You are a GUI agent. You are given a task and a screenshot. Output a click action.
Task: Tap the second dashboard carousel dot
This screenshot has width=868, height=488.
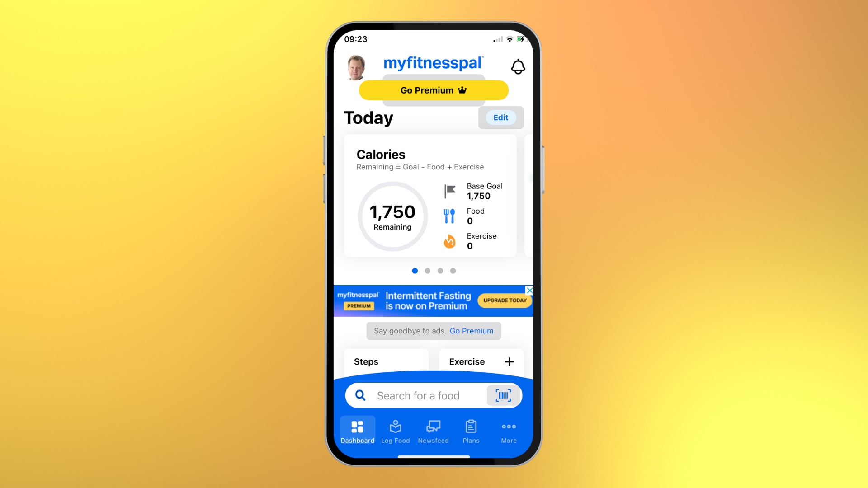(x=427, y=271)
